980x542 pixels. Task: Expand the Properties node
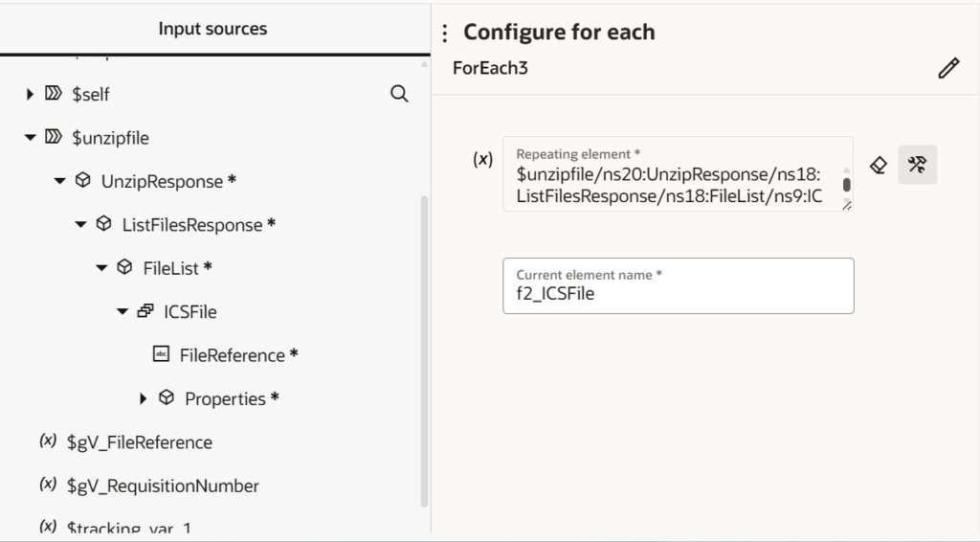click(x=145, y=398)
